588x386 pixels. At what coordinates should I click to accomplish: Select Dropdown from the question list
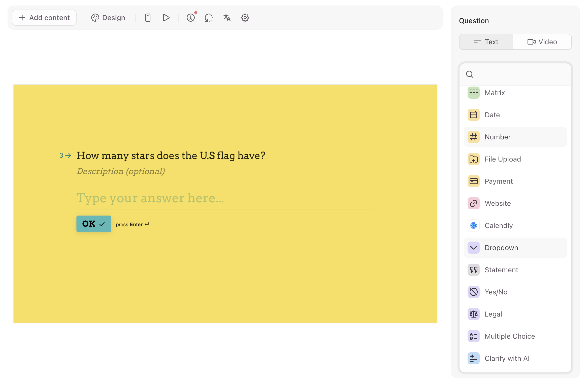point(515,248)
